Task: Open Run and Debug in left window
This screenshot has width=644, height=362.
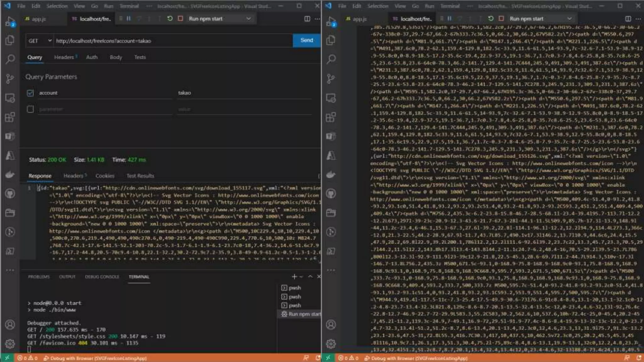Action: [10, 21]
